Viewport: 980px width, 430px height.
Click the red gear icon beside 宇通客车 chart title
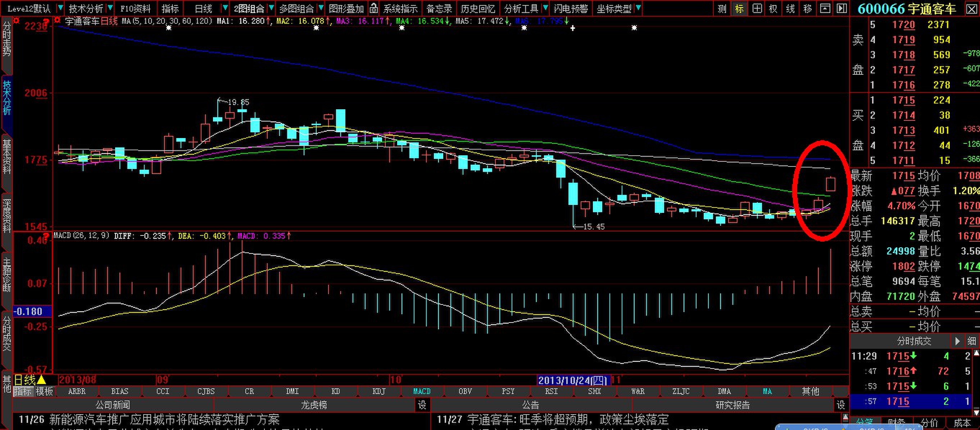click(57, 20)
